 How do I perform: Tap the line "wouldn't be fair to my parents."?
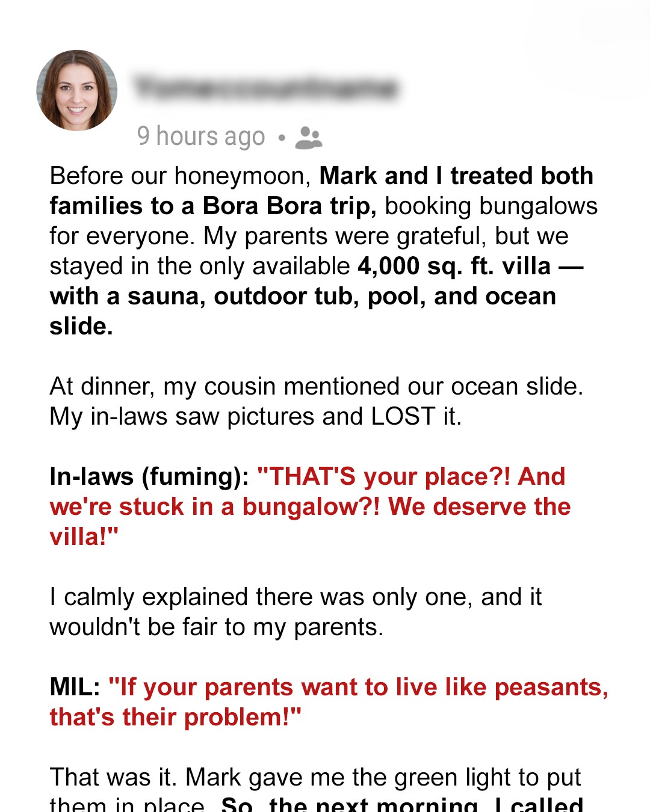[216, 627]
